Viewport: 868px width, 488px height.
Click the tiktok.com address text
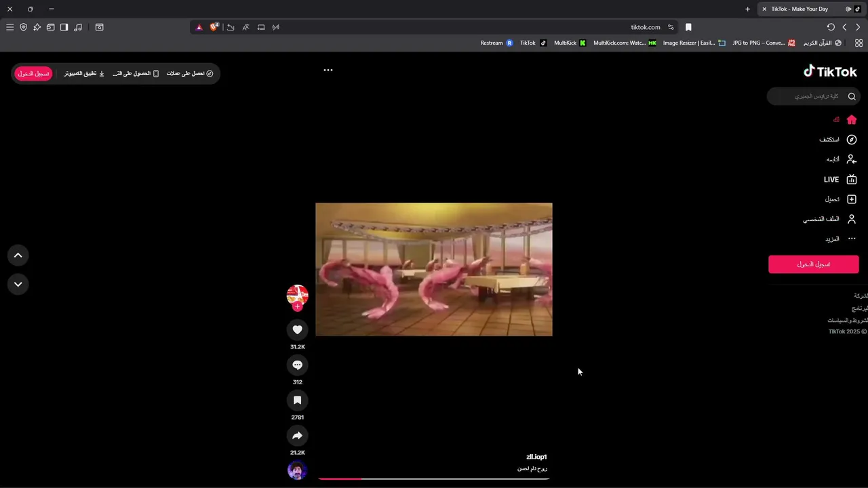[x=646, y=27]
